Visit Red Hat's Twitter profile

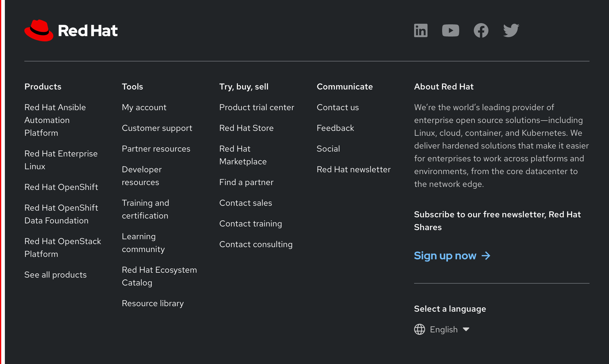pos(511,30)
